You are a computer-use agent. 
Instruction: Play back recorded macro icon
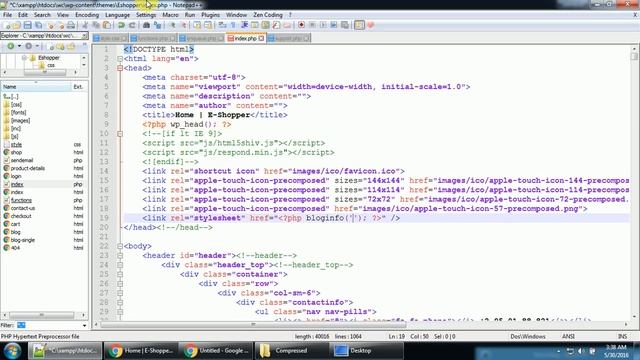323,25
